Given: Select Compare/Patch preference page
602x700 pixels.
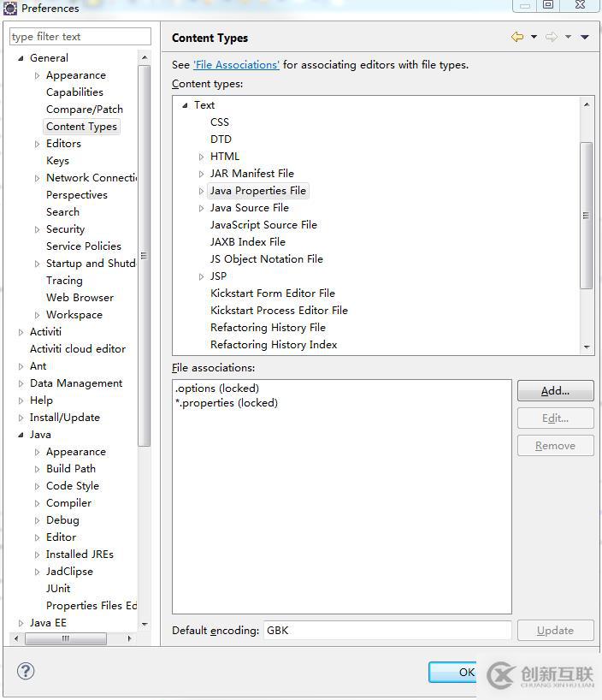Looking at the screenshot, I should pos(85,110).
